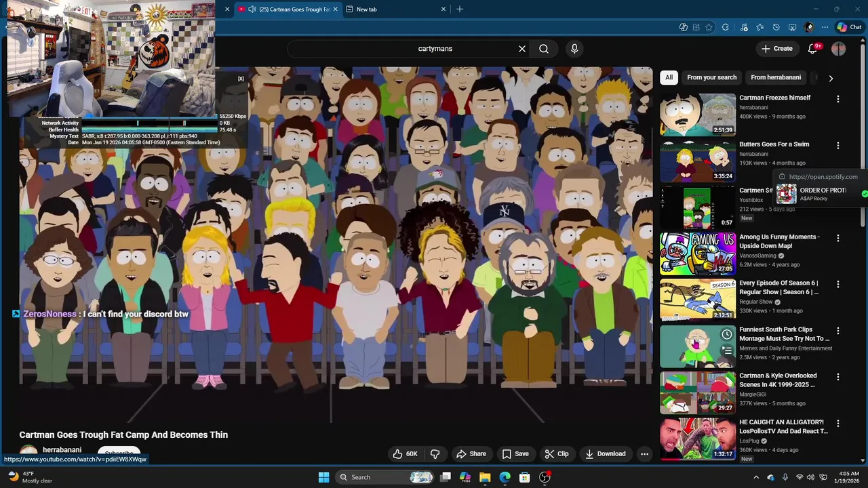The height and width of the screenshot is (488, 868).
Task: Open weather widget showing 43°F
Action: click(31, 477)
